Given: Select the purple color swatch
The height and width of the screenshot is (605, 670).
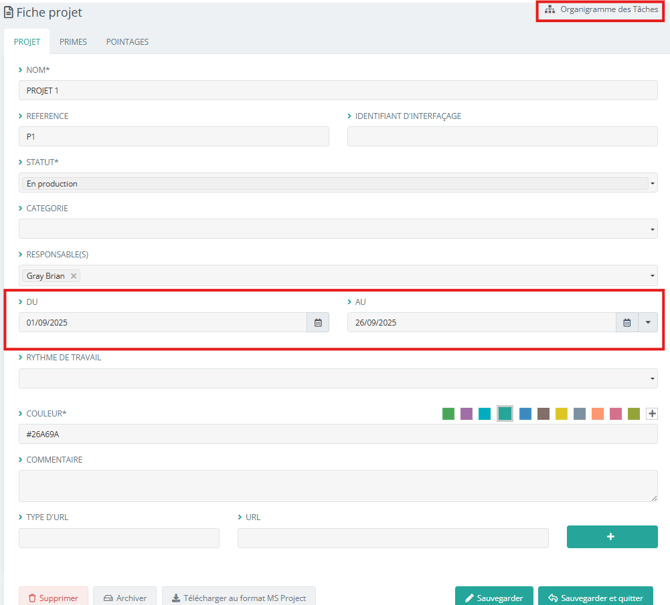Looking at the screenshot, I should coord(466,414).
